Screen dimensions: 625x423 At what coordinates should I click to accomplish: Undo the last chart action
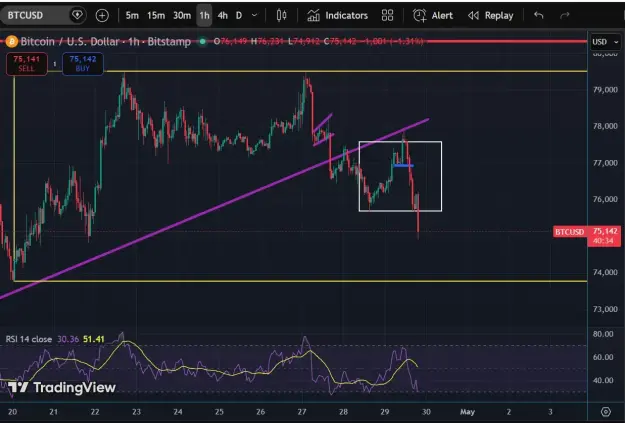point(539,16)
